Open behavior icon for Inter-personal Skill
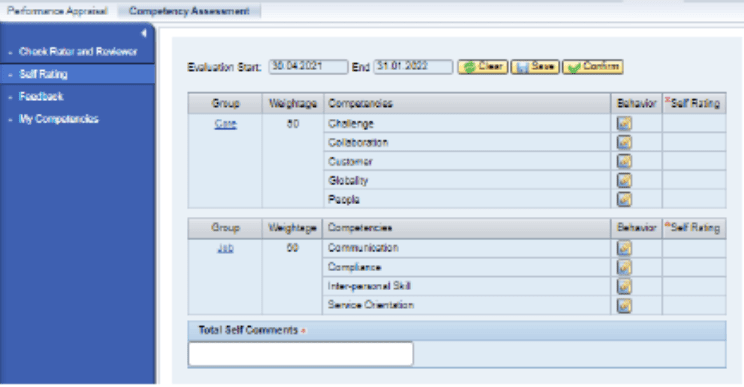Viewport: 744px width, 387px height. pyautogui.click(x=624, y=286)
